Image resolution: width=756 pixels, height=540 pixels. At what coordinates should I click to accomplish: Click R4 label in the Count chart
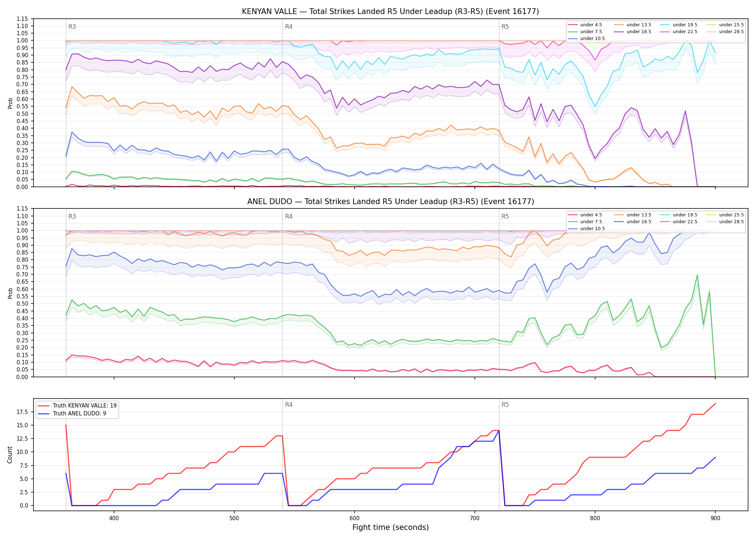point(289,405)
